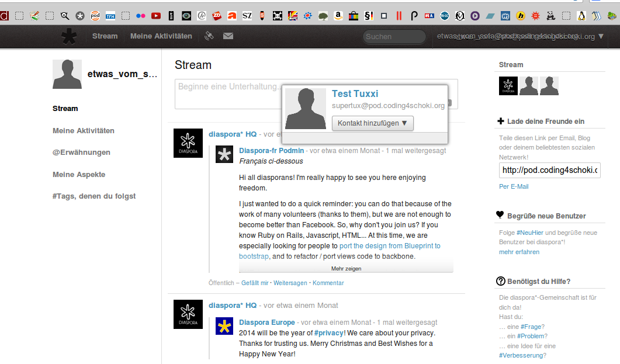Click the Tux penguin bookmark icon
This screenshot has height=364, width=620.
coord(581,16)
